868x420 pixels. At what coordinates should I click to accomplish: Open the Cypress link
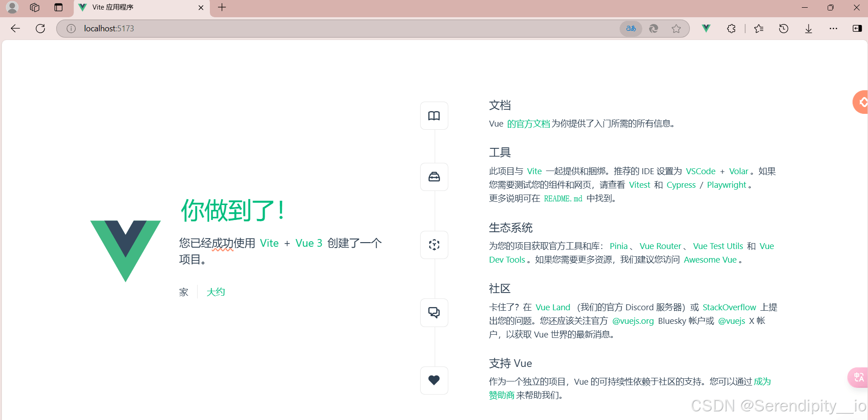681,185
